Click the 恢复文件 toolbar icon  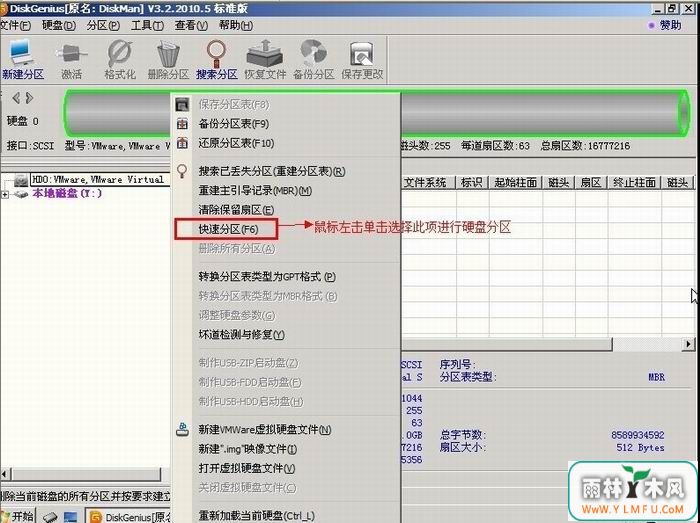coord(265,53)
